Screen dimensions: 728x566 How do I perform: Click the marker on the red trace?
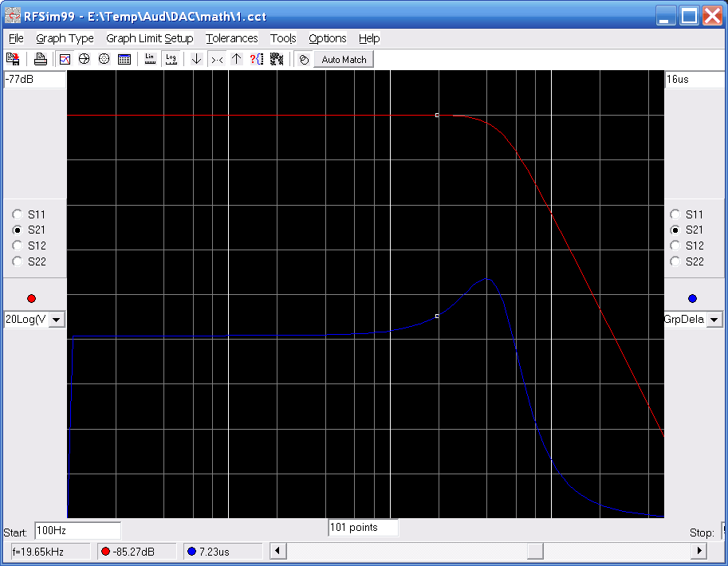(437, 115)
